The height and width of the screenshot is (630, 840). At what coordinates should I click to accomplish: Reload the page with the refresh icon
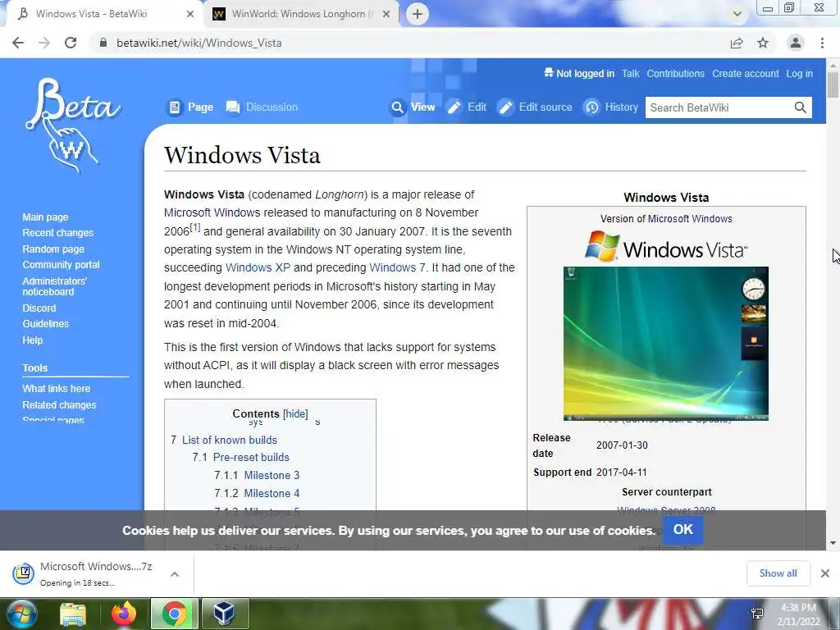71,43
